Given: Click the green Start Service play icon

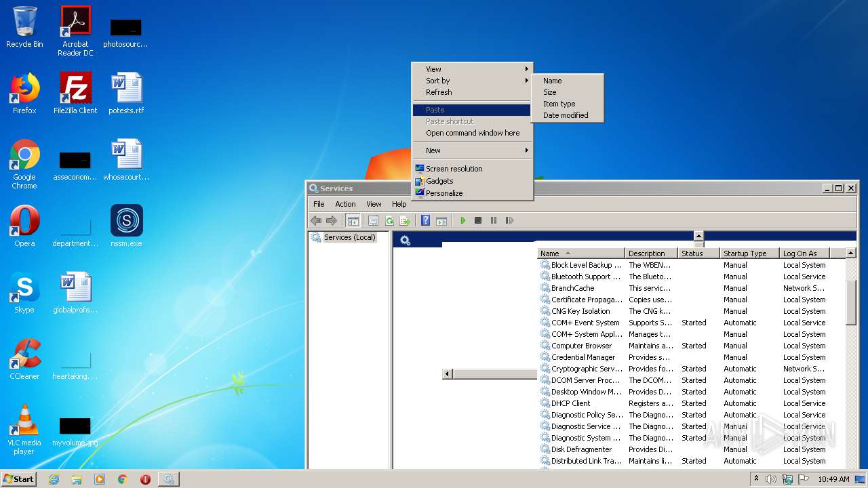Looking at the screenshot, I should coord(462,220).
